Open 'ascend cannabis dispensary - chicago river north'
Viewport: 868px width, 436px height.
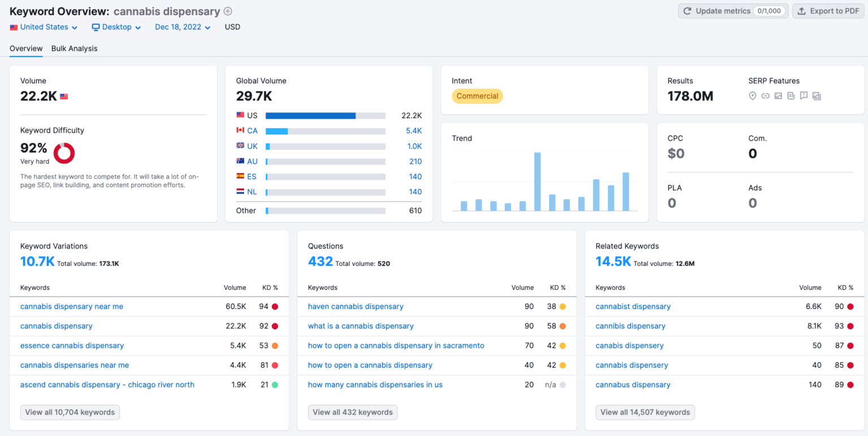click(107, 385)
